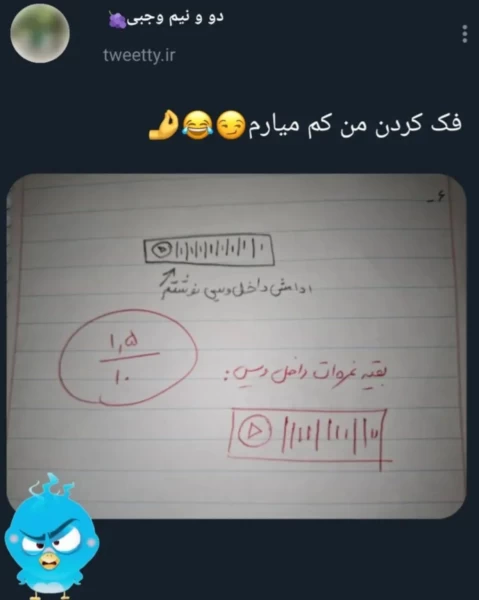Click the red handwritten teacher comment

pos(306,373)
